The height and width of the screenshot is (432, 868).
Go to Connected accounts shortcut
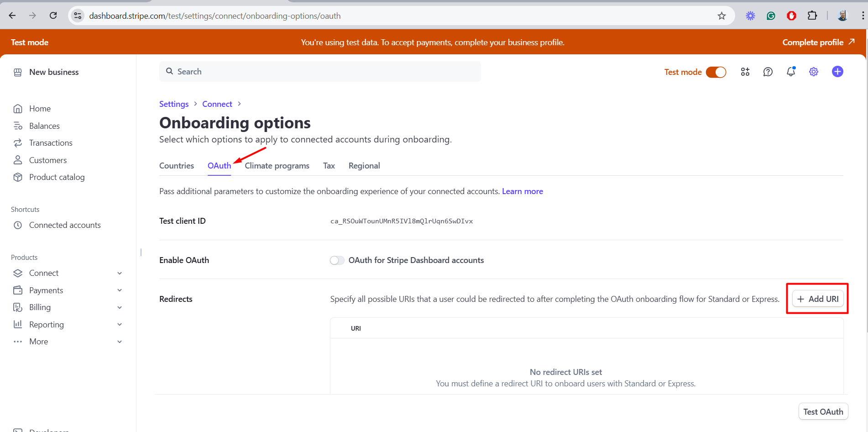click(x=65, y=225)
